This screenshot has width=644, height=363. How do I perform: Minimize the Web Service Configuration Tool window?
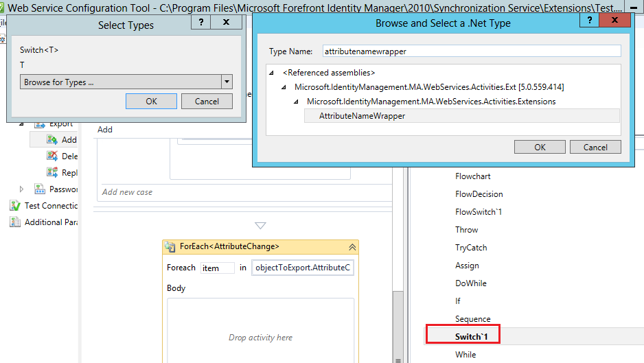[634, 8]
